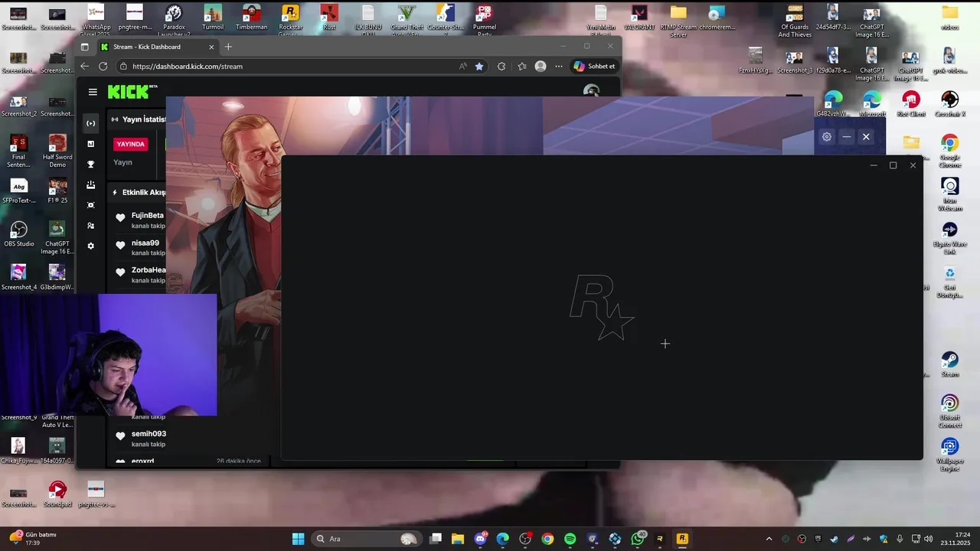Open Spotify from the taskbar

tap(570, 539)
